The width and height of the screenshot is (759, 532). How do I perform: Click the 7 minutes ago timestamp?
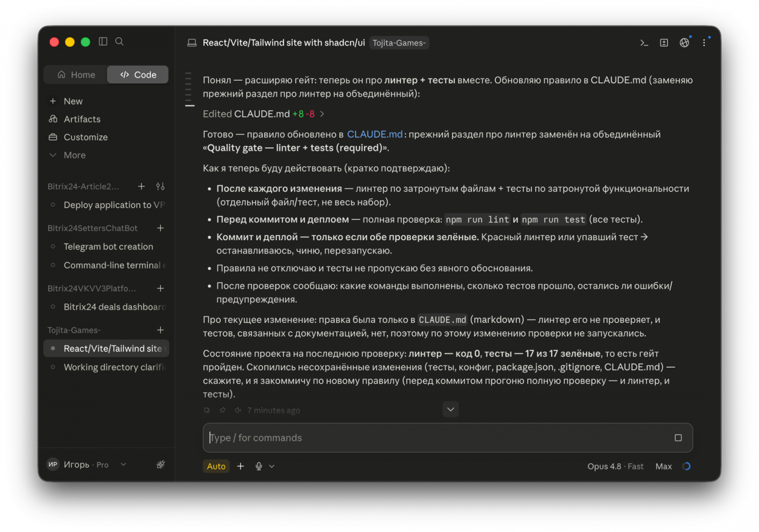[273, 410]
